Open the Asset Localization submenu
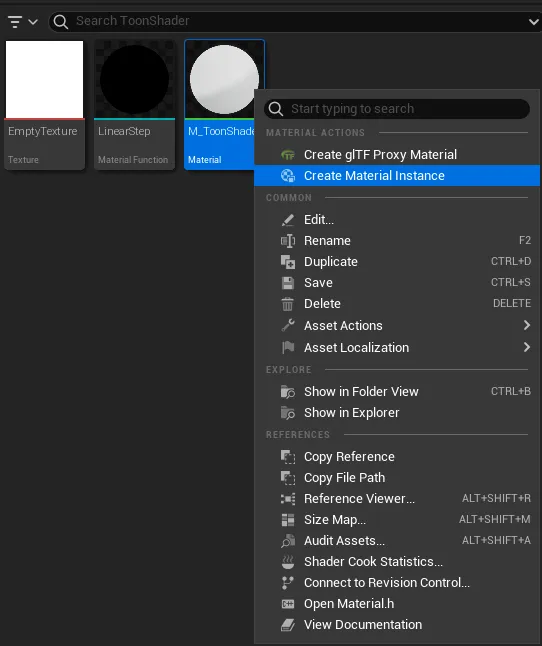The height and width of the screenshot is (646, 542). [x=397, y=347]
